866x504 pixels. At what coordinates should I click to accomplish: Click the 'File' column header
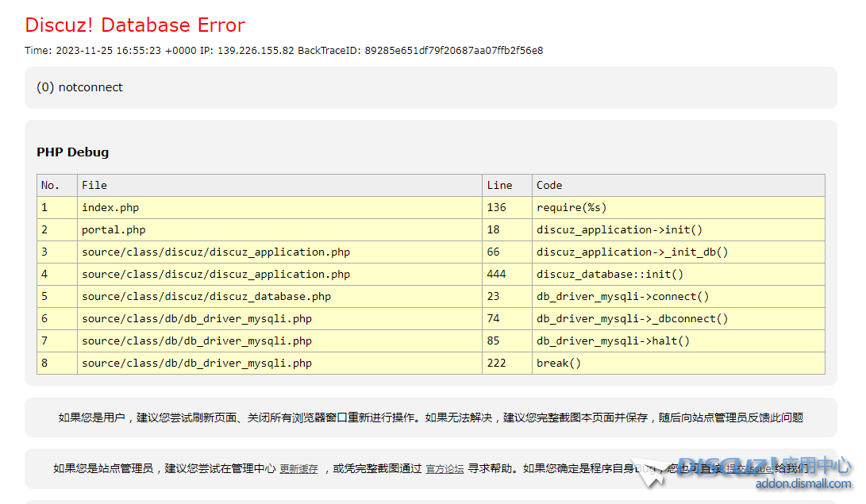pos(279,186)
